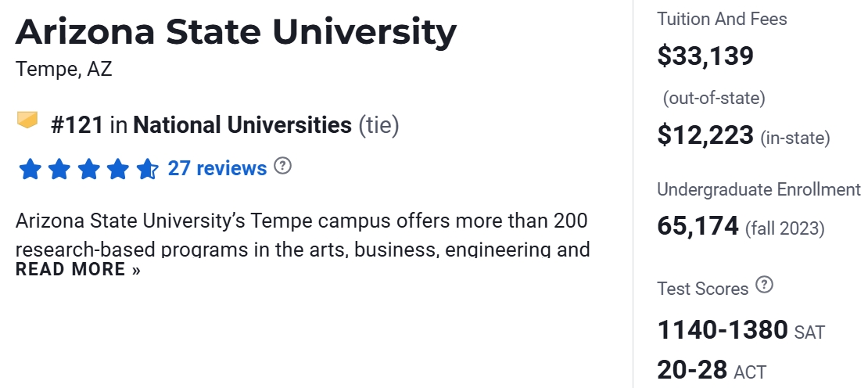The image size is (868, 388).
Task: Click the reviews help question mark icon
Action: pos(283,166)
